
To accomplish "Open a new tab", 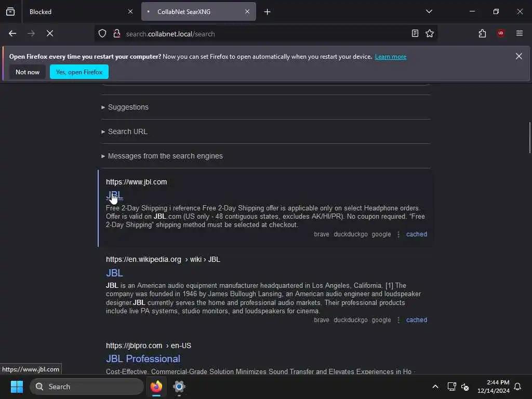I will [x=267, y=12].
